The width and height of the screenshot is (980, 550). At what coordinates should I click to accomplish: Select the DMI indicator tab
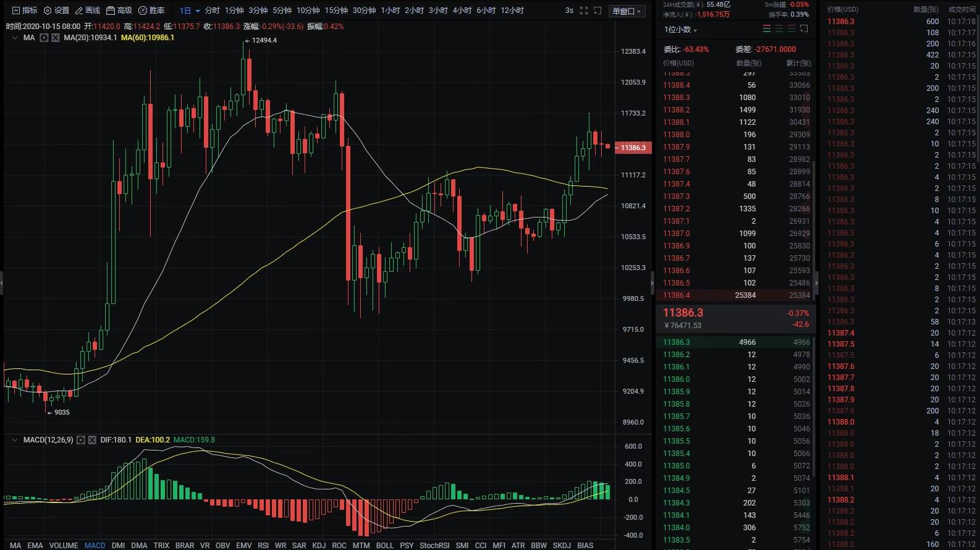(118, 546)
